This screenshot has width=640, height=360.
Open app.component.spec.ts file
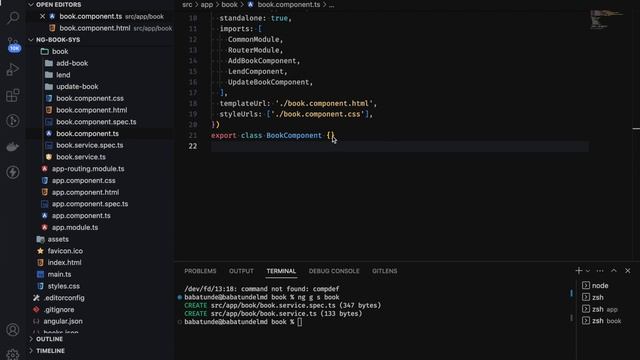[90, 204]
